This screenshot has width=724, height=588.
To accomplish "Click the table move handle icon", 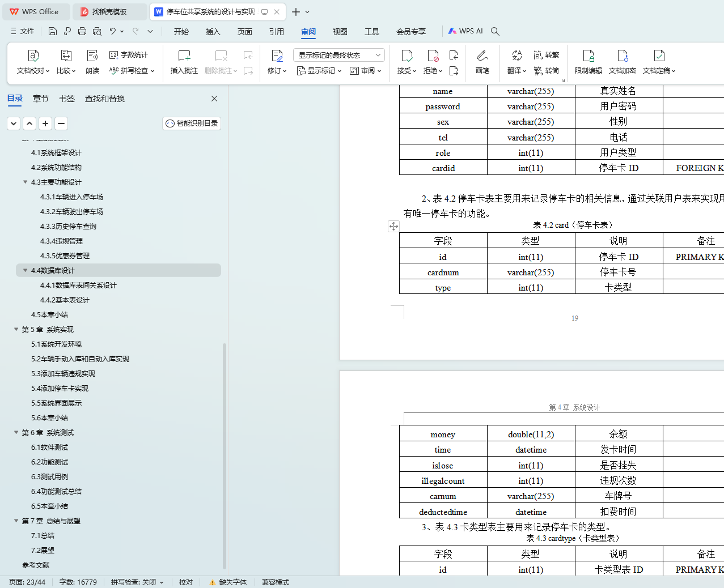I will pyautogui.click(x=393, y=226).
